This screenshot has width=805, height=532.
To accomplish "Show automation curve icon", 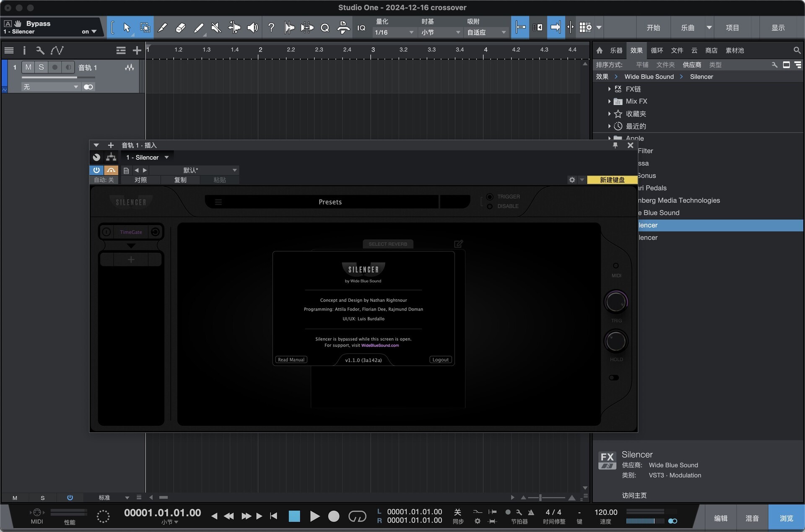I will [57, 50].
